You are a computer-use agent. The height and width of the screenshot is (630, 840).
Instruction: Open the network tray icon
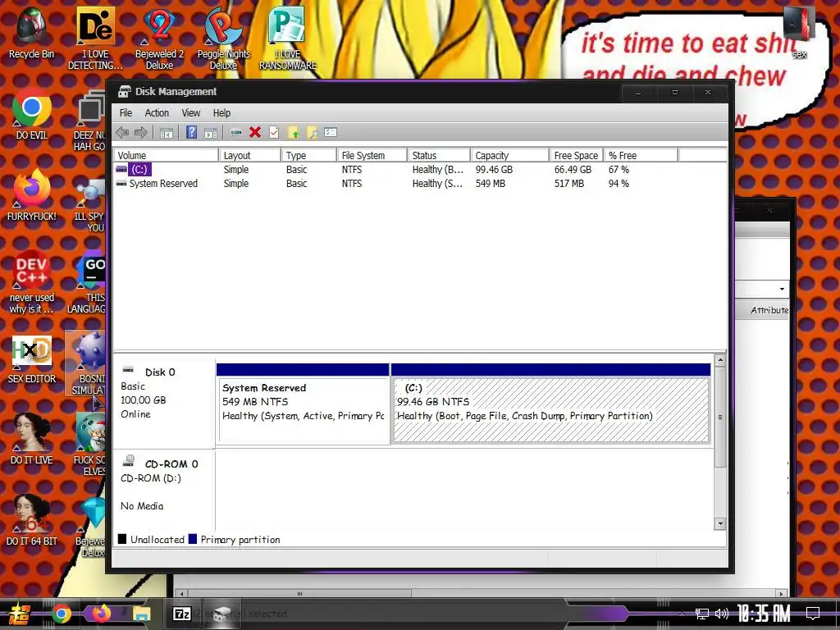click(x=702, y=614)
